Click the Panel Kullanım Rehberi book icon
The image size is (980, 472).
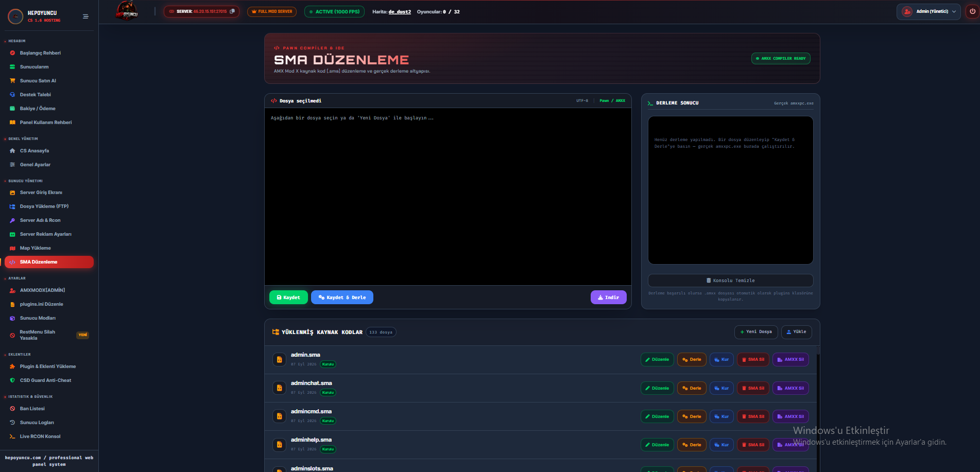12,123
